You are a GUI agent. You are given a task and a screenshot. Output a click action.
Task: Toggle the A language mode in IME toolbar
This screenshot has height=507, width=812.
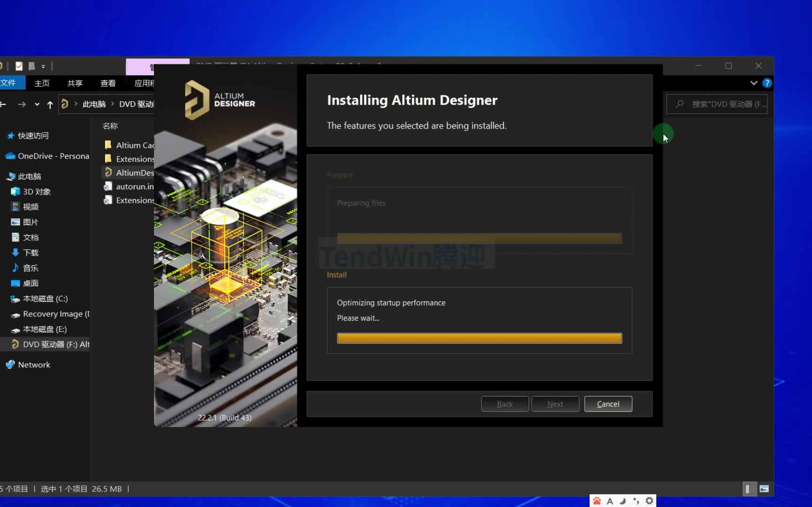tap(610, 501)
